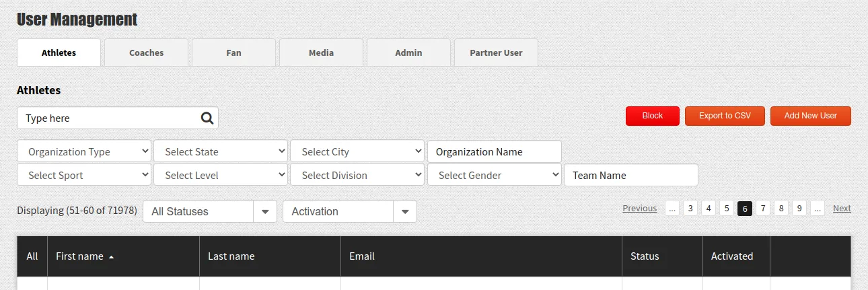Expand the Activation dropdown arrow
This screenshot has width=868, height=290.
pyautogui.click(x=405, y=211)
